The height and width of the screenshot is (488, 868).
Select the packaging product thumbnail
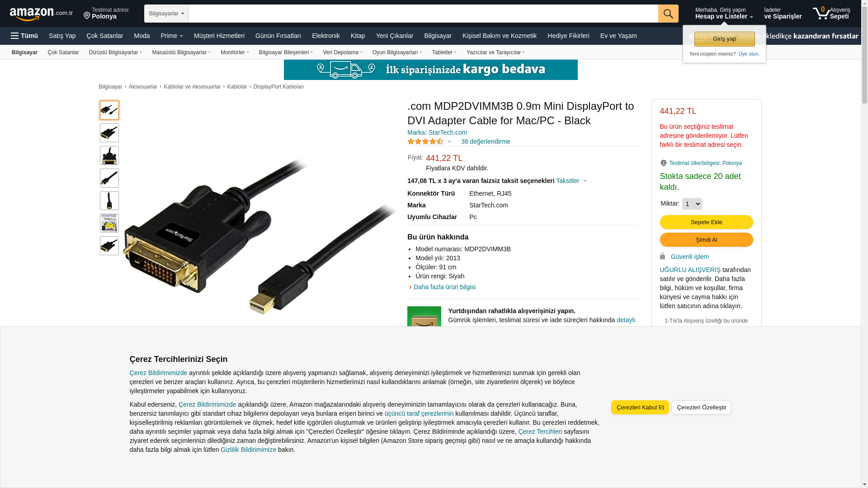(x=109, y=223)
